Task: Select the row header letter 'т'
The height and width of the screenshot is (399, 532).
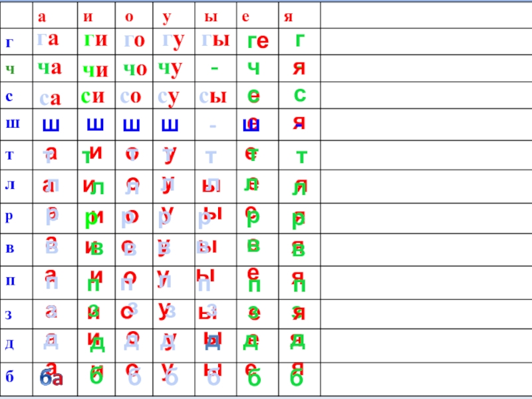Action: click(9, 155)
